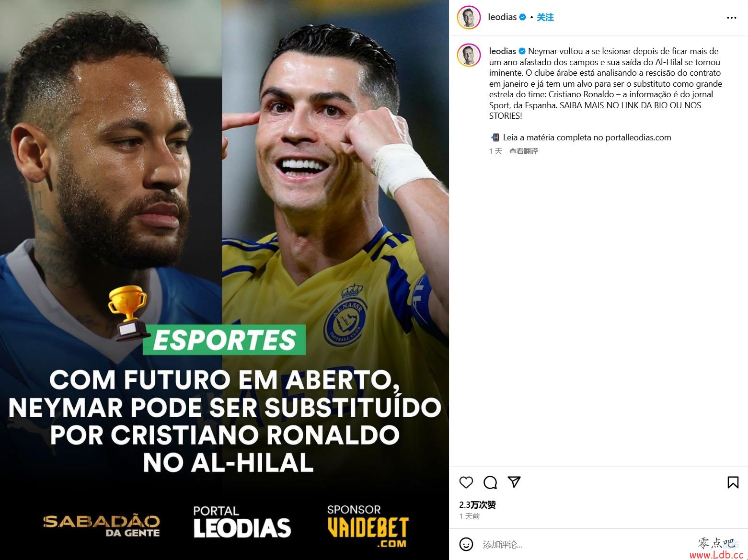Click leodias avatar in post header
Screen dimensions: 748x560
(x=469, y=18)
